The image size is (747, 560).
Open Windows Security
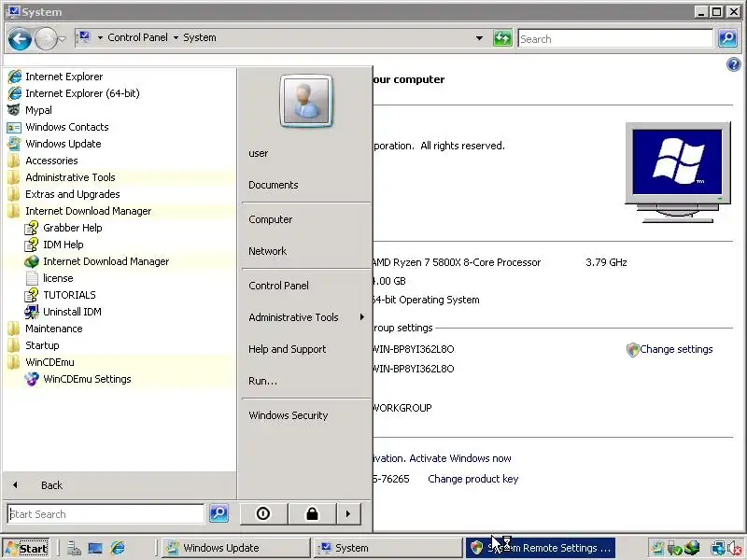click(288, 415)
